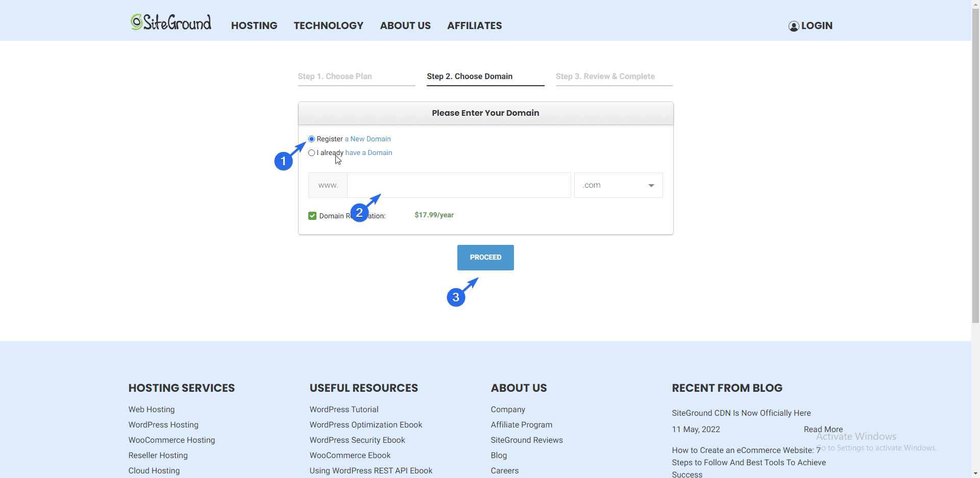Open the HOSTING menu
Viewport: 980px width, 478px height.
254,26
